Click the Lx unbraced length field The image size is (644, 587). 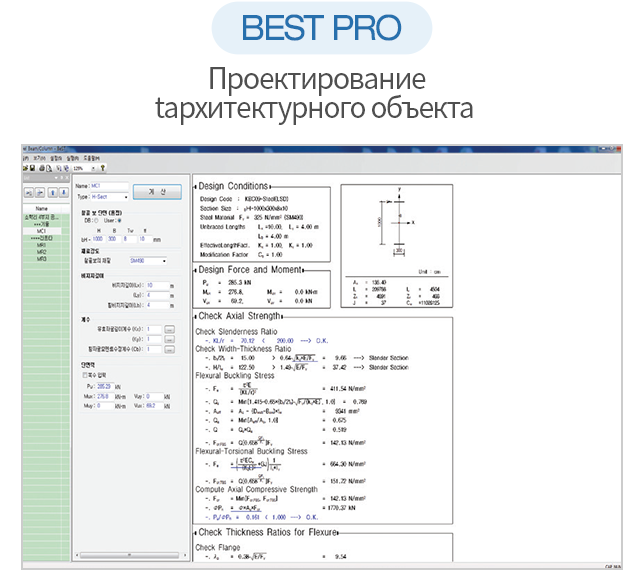[158, 285]
